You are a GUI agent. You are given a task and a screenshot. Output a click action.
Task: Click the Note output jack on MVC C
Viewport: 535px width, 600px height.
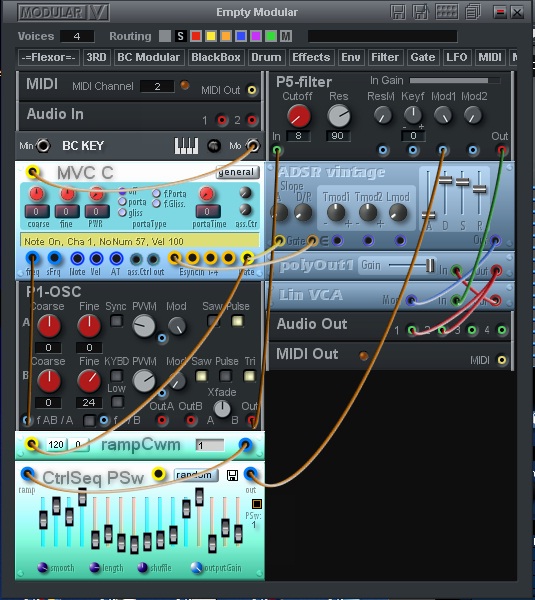77,259
